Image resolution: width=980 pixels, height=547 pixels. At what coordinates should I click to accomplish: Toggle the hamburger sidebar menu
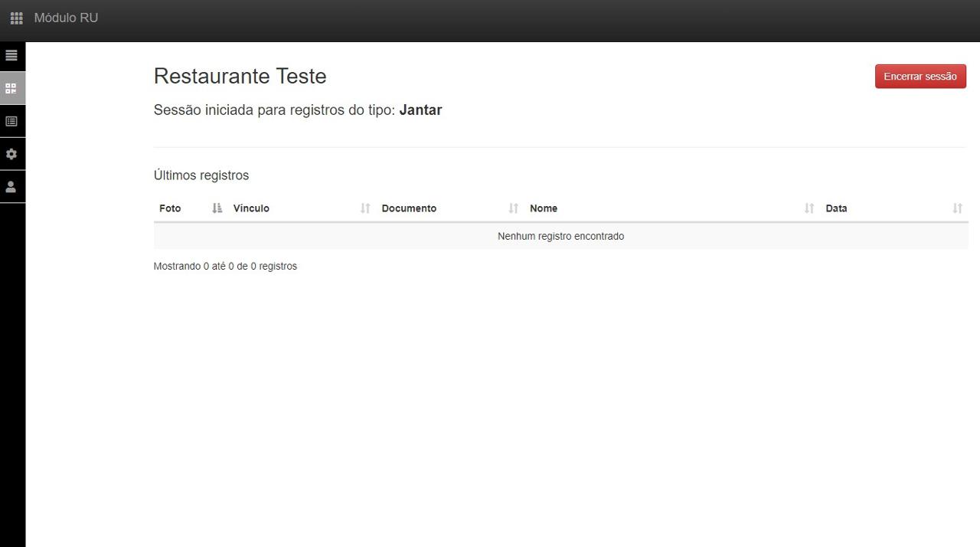pyautogui.click(x=11, y=56)
